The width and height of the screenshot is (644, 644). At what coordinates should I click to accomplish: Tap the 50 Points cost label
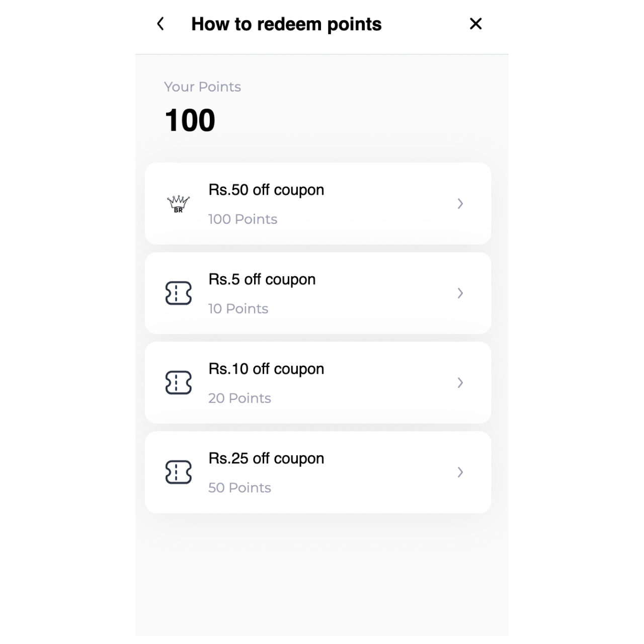click(239, 488)
